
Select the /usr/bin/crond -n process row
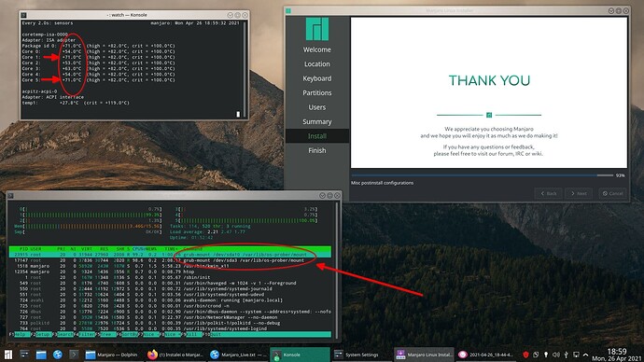pos(170,306)
